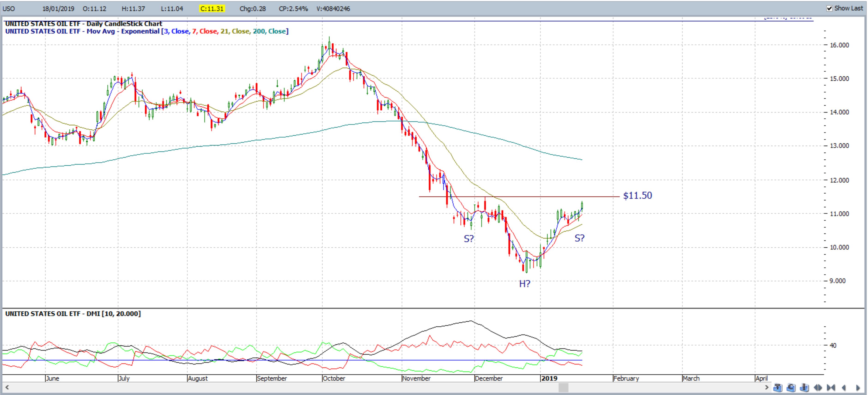Click the February label on time axis

626,378
